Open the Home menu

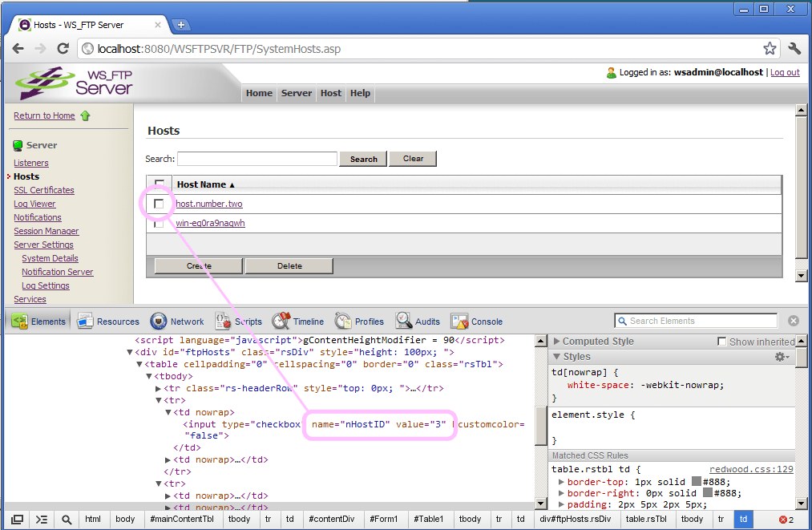(x=259, y=93)
